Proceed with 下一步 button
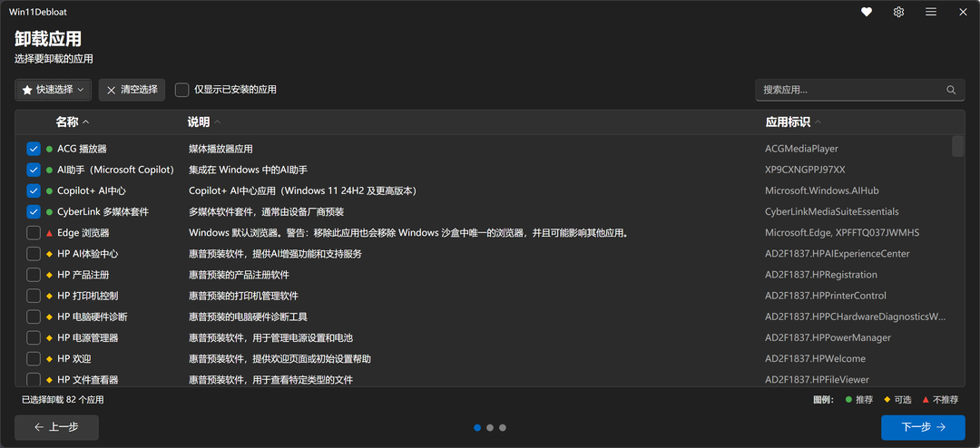Screen dimensions: 980x448 click(923, 427)
